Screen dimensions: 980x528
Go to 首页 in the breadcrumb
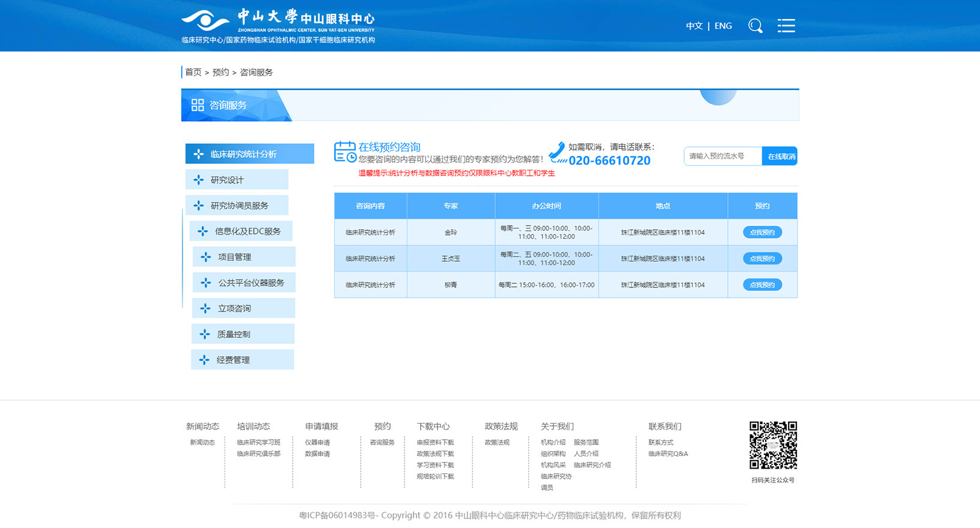pos(193,72)
